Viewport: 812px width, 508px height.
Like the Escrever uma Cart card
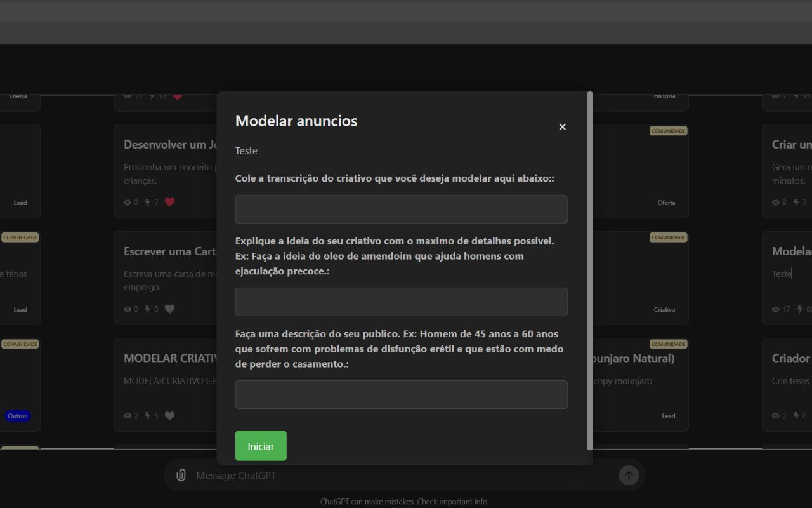(x=169, y=309)
